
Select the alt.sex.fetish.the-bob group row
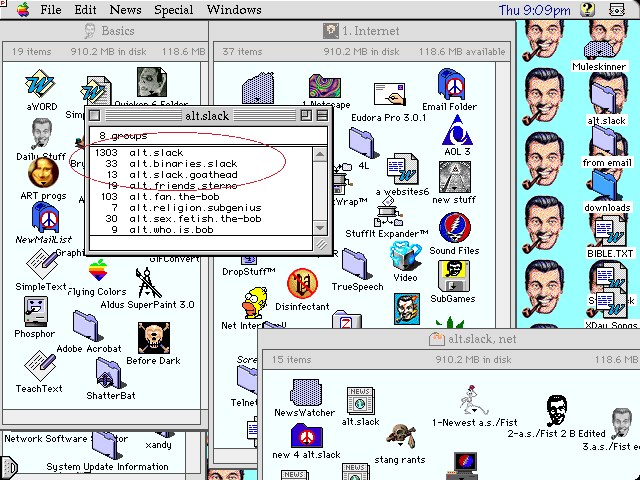[x=201, y=219]
